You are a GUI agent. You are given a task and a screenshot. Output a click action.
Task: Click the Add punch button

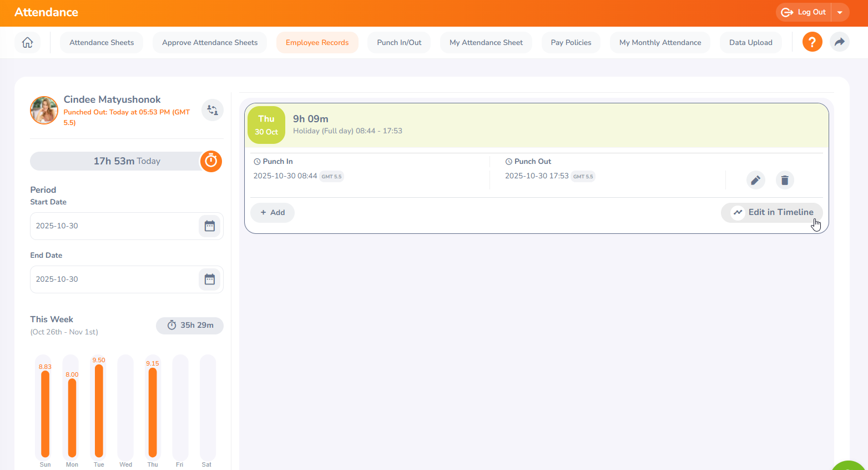point(272,212)
